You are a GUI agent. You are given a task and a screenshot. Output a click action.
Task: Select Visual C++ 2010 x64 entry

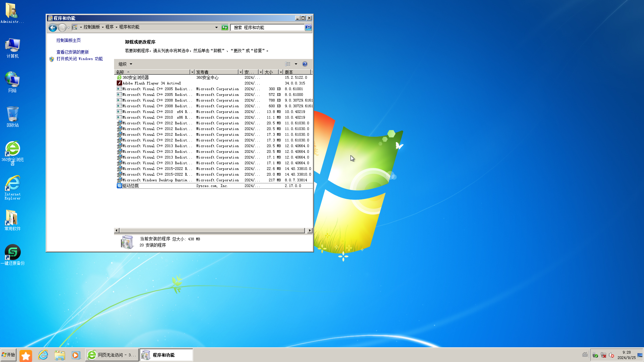pos(215,112)
